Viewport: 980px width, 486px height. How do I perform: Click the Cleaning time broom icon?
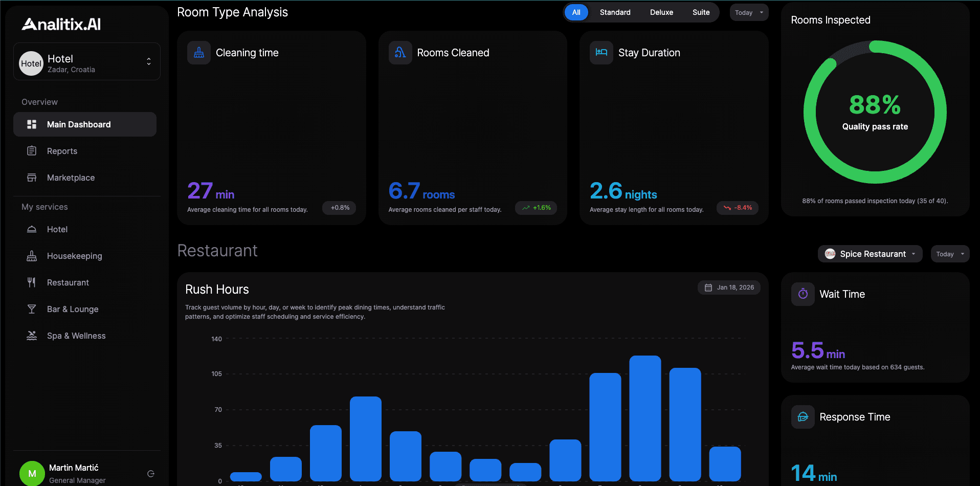[x=199, y=53]
